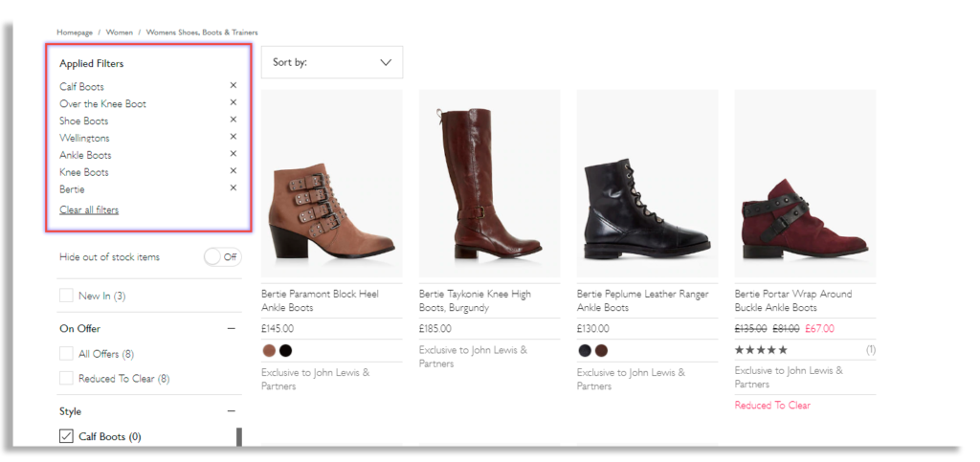980x462 pixels.
Task: Check the New In checkbox
Action: click(x=66, y=296)
